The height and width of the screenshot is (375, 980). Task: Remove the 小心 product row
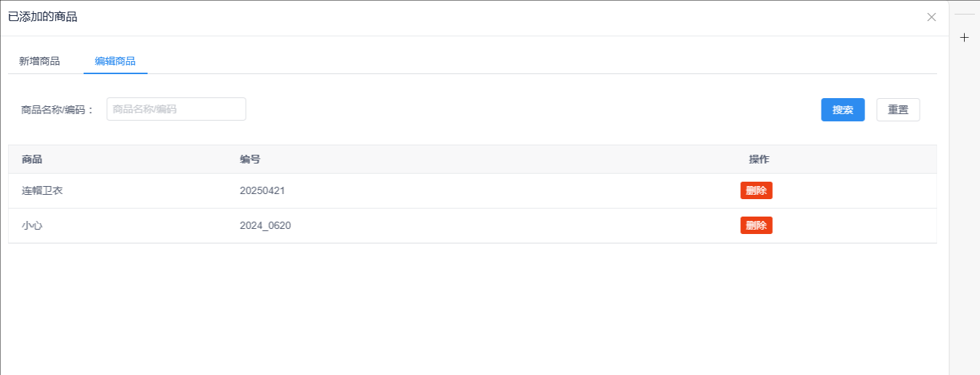click(x=756, y=225)
